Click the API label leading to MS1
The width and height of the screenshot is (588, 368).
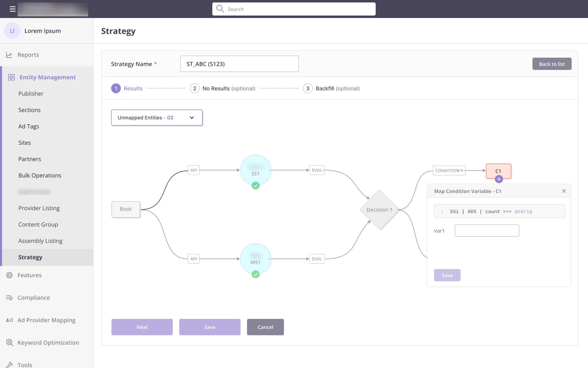194,259
